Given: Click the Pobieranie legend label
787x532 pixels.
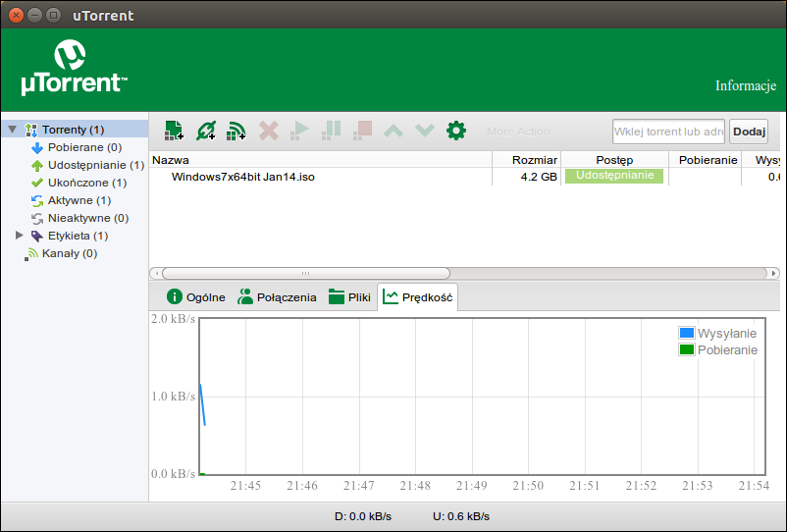Looking at the screenshot, I should [727, 349].
